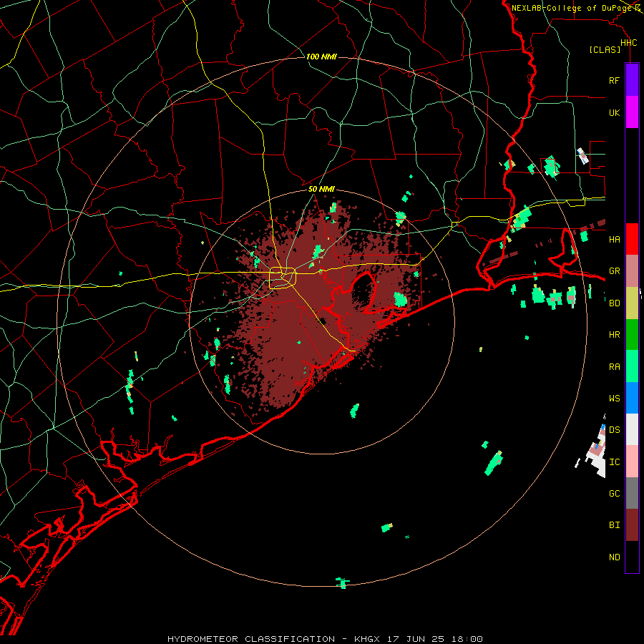Click the DS white legend swatch
The height and width of the screenshot is (644, 644).
tap(632, 429)
